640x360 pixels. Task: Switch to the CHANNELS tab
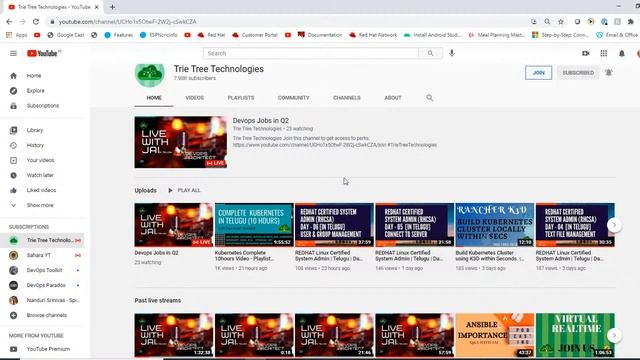point(347,98)
